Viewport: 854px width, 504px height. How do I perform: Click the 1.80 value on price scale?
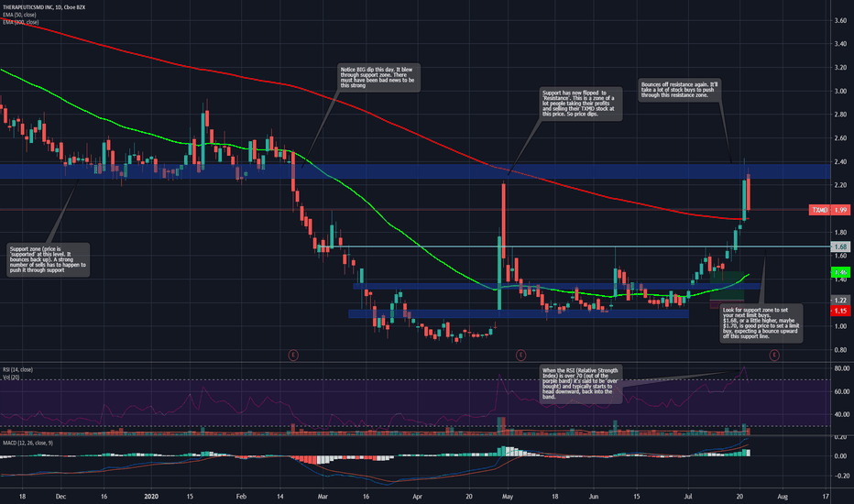pyautogui.click(x=840, y=233)
